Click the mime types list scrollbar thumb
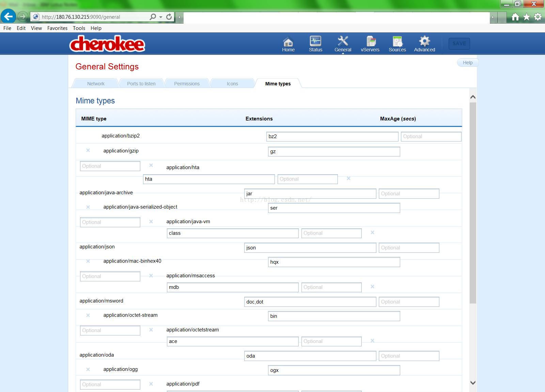Viewport: 545px width, 392px height. [473, 203]
